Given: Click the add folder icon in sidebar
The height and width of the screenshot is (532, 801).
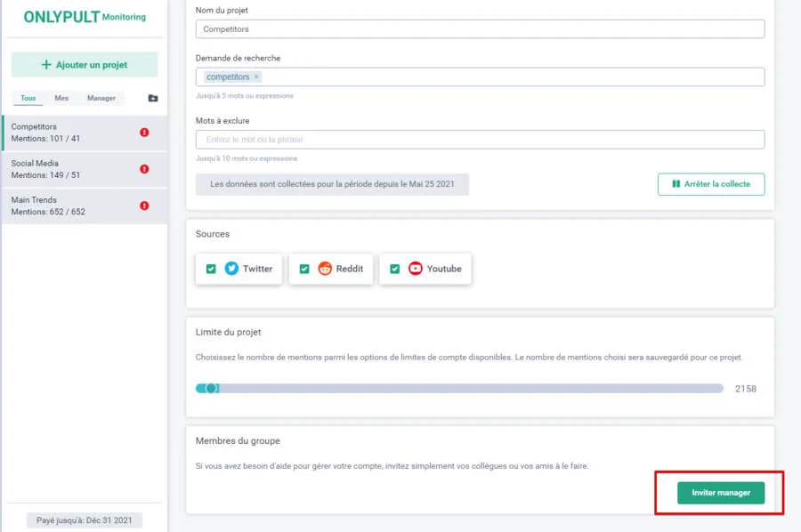Looking at the screenshot, I should click(153, 98).
